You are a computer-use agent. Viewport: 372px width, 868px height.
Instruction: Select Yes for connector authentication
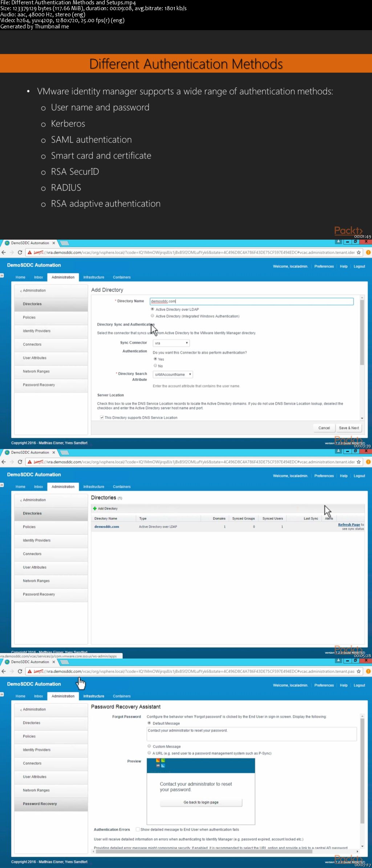(155, 359)
